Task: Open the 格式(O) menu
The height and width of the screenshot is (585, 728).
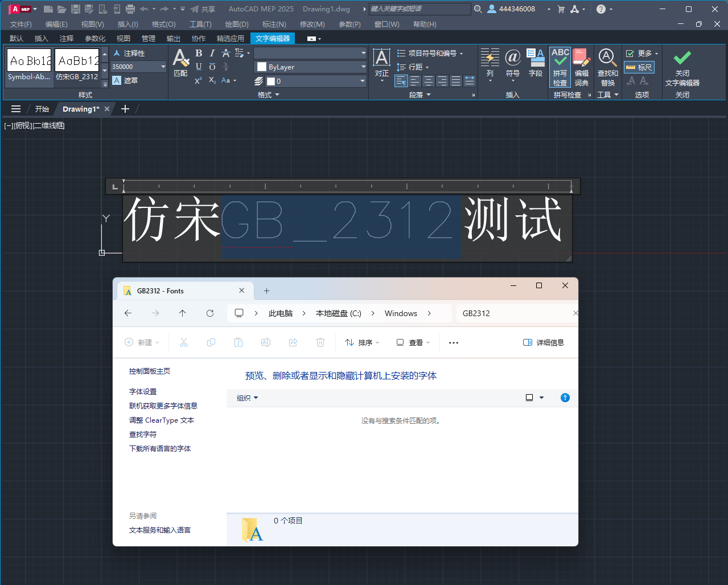Action: tap(163, 24)
